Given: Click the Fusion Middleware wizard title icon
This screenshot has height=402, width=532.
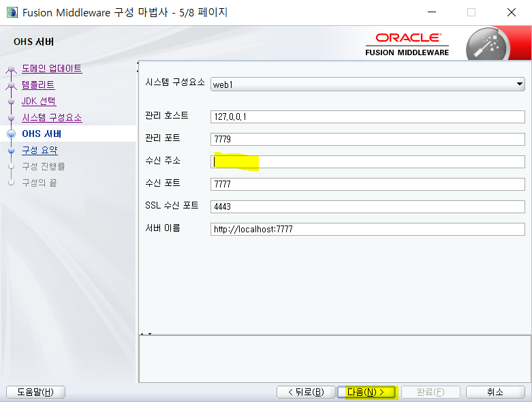Looking at the screenshot, I should tap(12, 12).
